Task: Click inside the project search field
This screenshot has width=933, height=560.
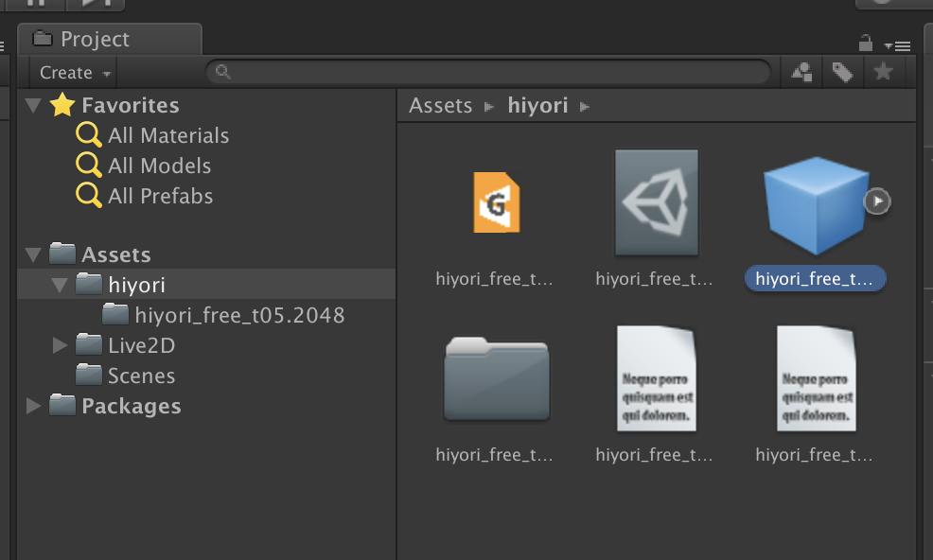Action: 492,72
